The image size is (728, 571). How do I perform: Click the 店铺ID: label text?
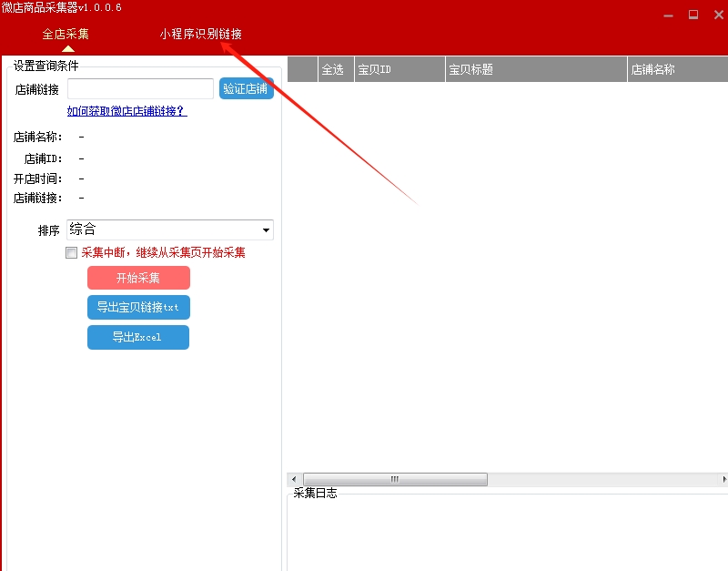[43, 158]
